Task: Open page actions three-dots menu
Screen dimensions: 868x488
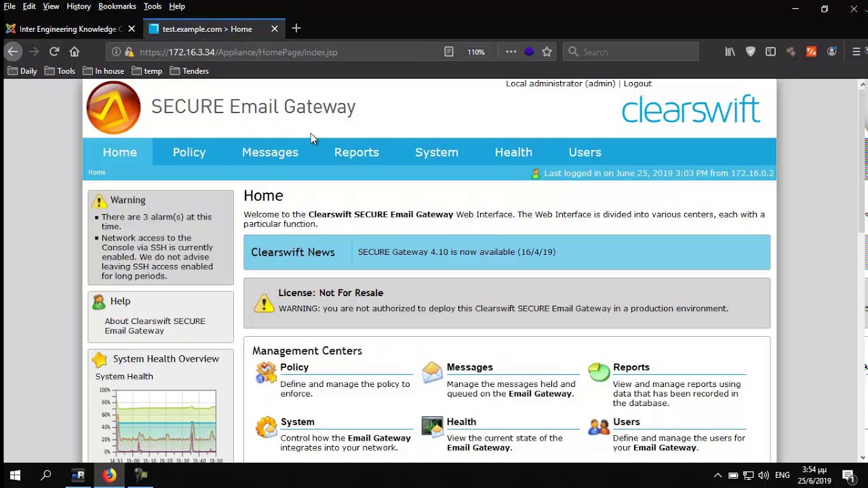Action: [511, 52]
